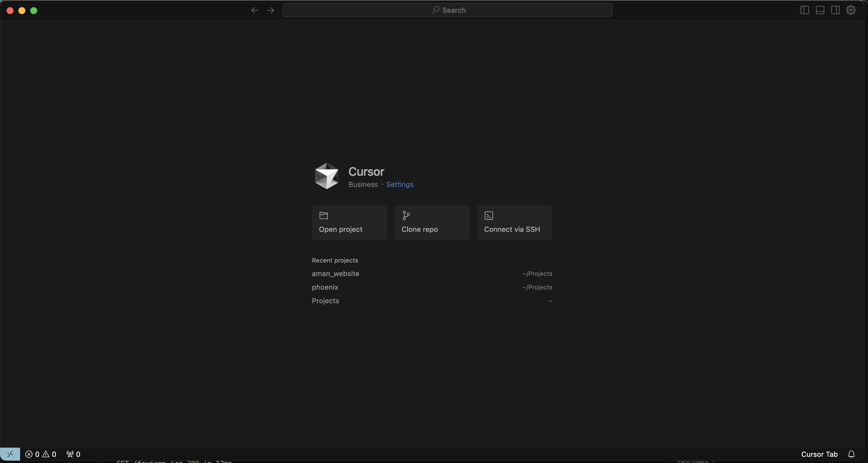The height and width of the screenshot is (463, 868).
Task: Open the remote connection menu in status bar
Action: point(10,454)
